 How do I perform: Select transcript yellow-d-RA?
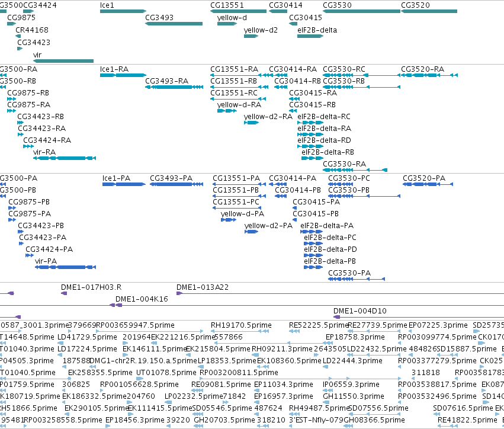[239, 105]
